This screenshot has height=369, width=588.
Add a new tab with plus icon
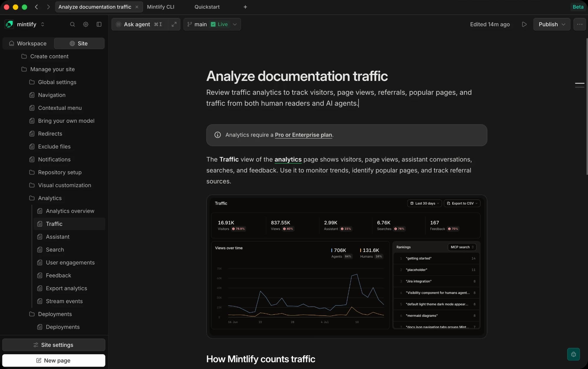[x=245, y=7]
